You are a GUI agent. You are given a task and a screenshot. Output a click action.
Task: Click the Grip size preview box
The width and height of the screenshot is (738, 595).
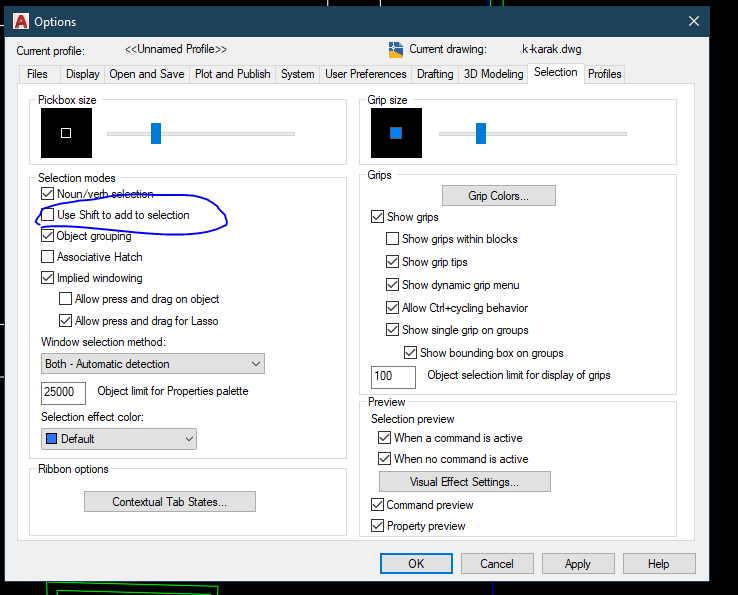coord(396,133)
